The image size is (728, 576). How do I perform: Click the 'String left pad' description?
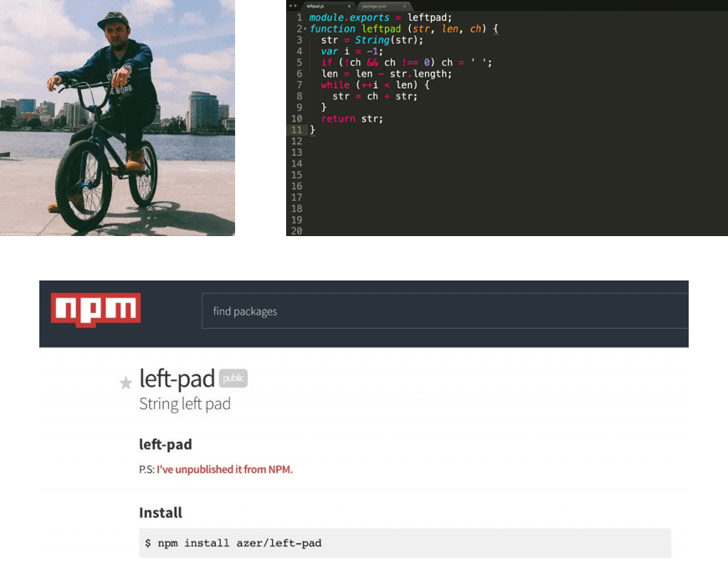pos(185,404)
